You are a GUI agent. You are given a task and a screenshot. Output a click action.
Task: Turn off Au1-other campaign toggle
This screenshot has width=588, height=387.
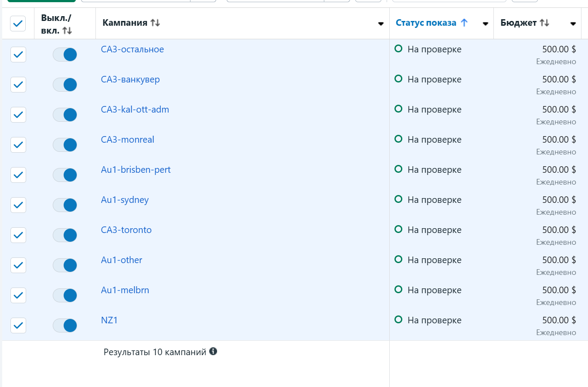pyautogui.click(x=65, y=265)
